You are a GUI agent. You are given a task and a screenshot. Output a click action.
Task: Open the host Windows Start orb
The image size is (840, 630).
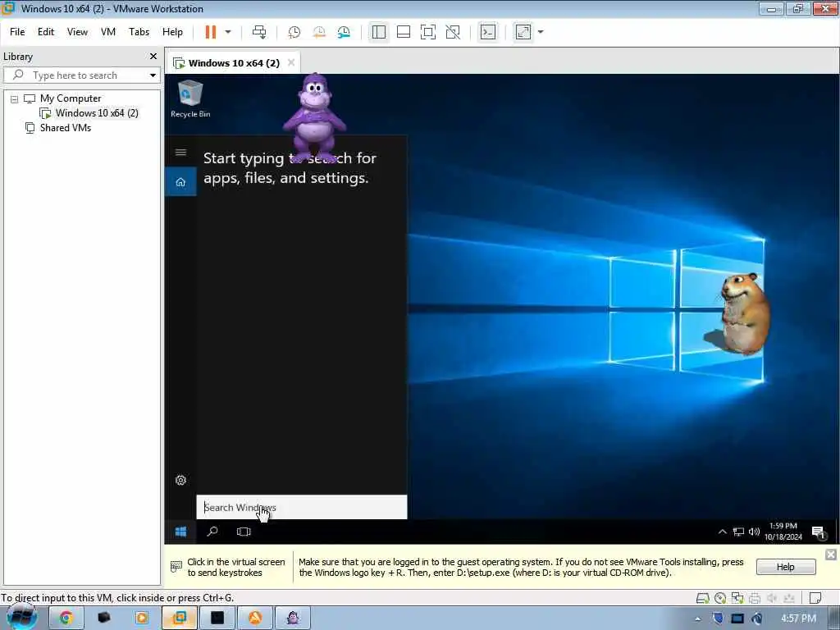[21, 618]
